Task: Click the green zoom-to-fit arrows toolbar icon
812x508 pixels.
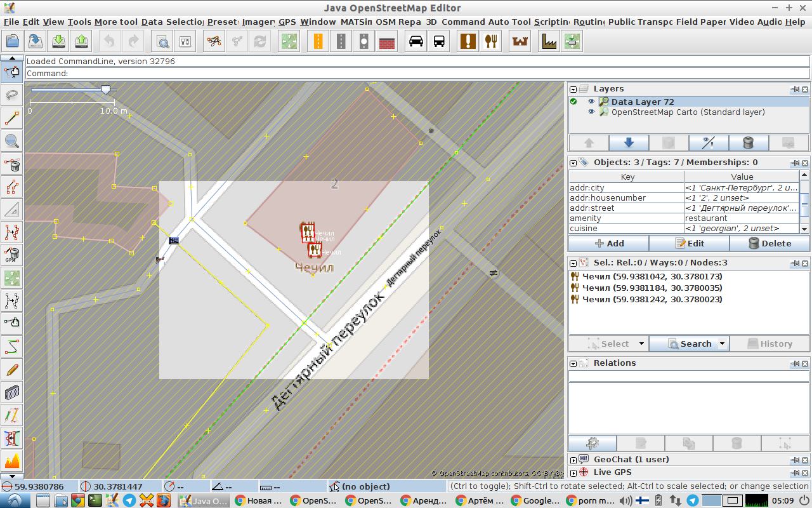Action: click(289, 42)
